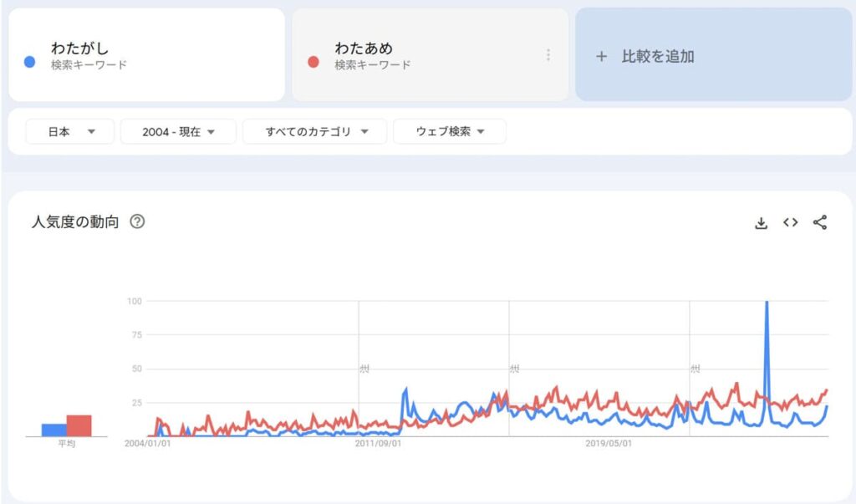856x504 pixels.
Task: Open the help icon beside 人気度の動向
Action: [137, 221]
